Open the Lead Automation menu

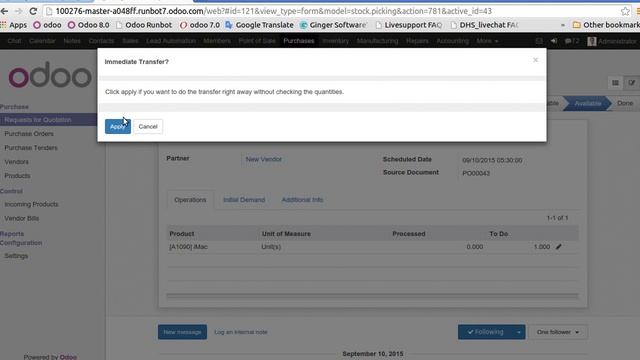(171, 41)
